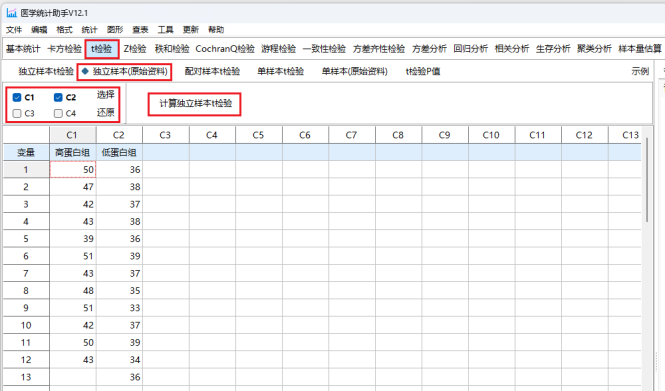Click the 示例 link

[640, 71]
